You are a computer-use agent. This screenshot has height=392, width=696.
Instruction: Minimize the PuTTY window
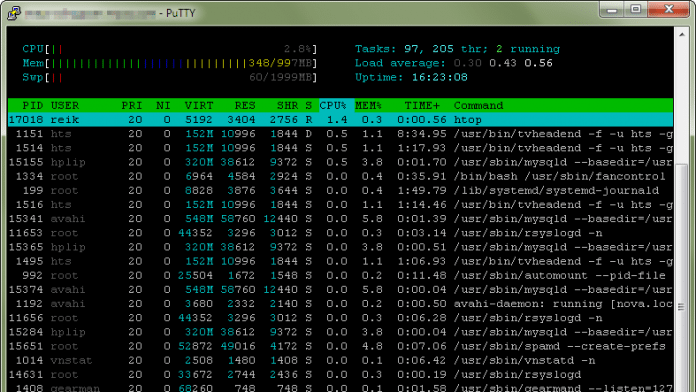[612, 10]
